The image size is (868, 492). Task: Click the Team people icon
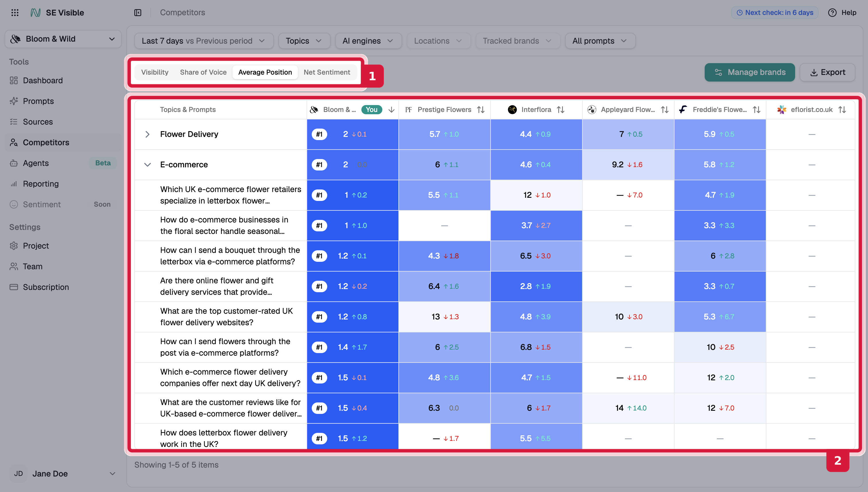pos(14,266)
